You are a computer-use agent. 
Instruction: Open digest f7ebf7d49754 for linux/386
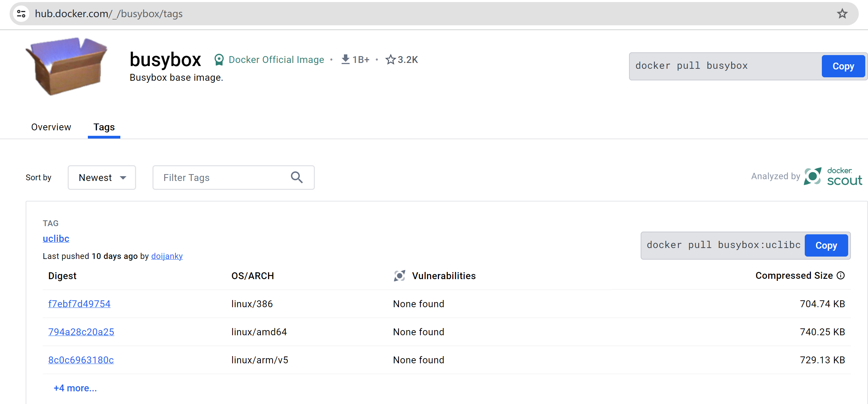pos(79,304)
